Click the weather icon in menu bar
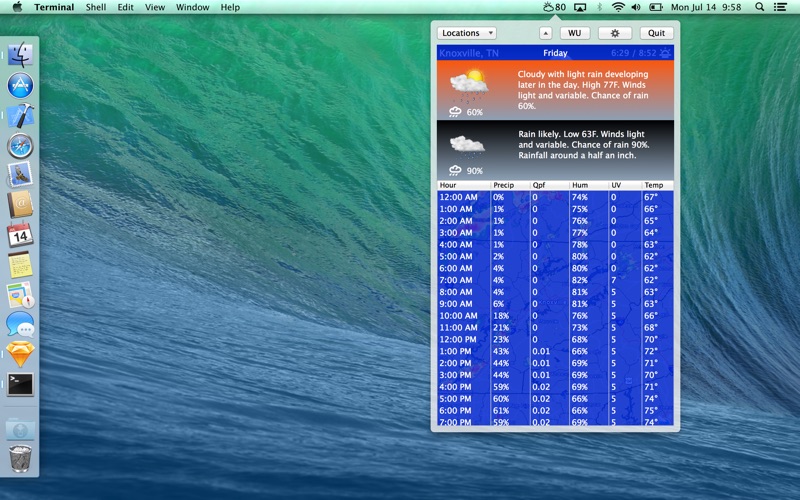 554,7
